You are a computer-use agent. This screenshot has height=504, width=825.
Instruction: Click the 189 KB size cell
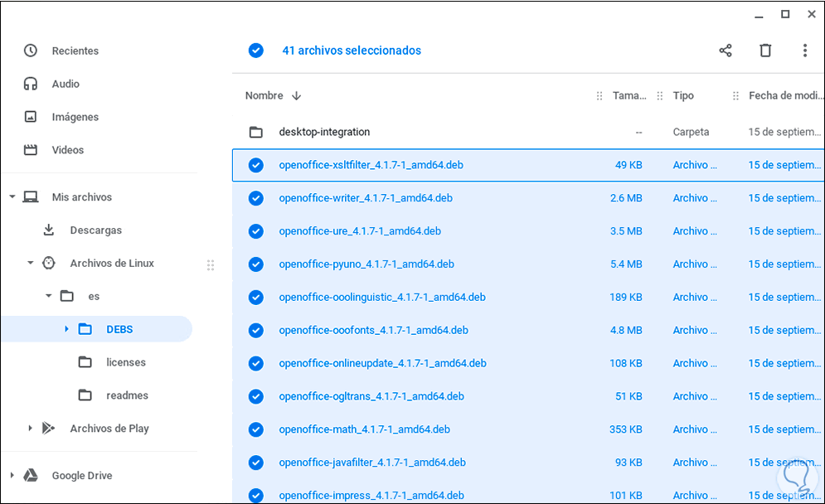pos(625,298)
